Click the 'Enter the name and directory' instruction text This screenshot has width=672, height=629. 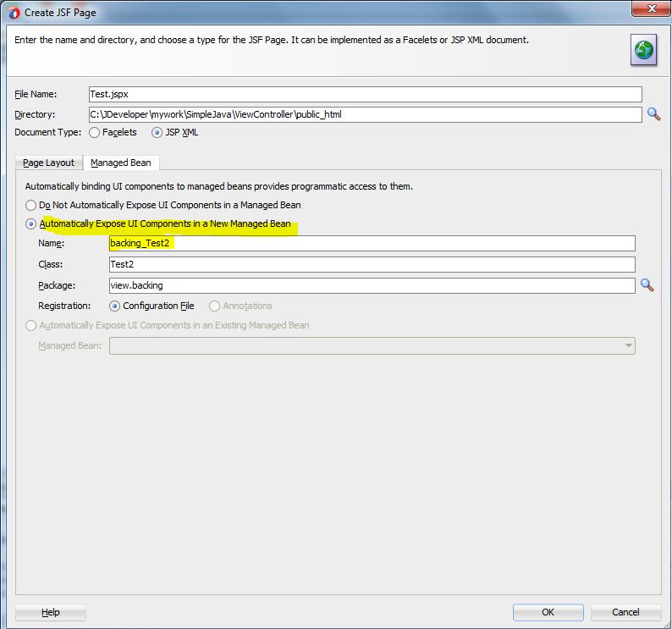272,40
